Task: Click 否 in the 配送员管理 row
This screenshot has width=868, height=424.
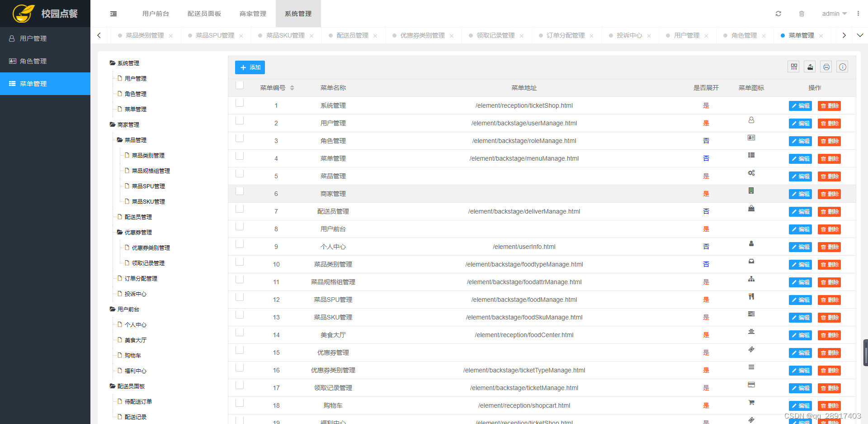Action: pos(706,211)
